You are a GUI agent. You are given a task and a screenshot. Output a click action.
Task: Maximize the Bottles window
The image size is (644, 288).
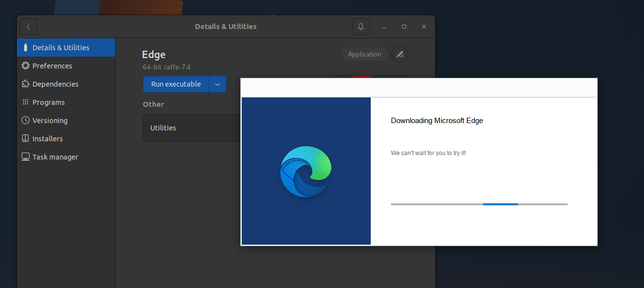coord(404,27)
